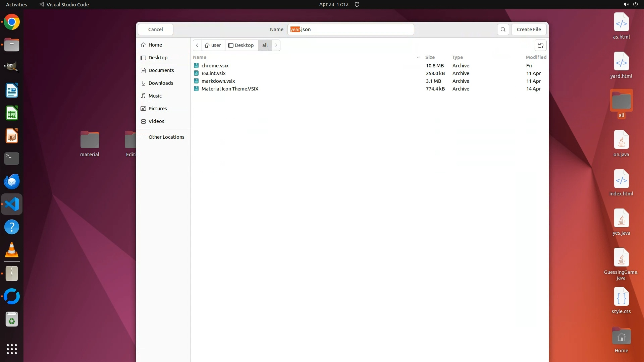
Task: Go to the user folder in path bar
Action: coord(213,45)
